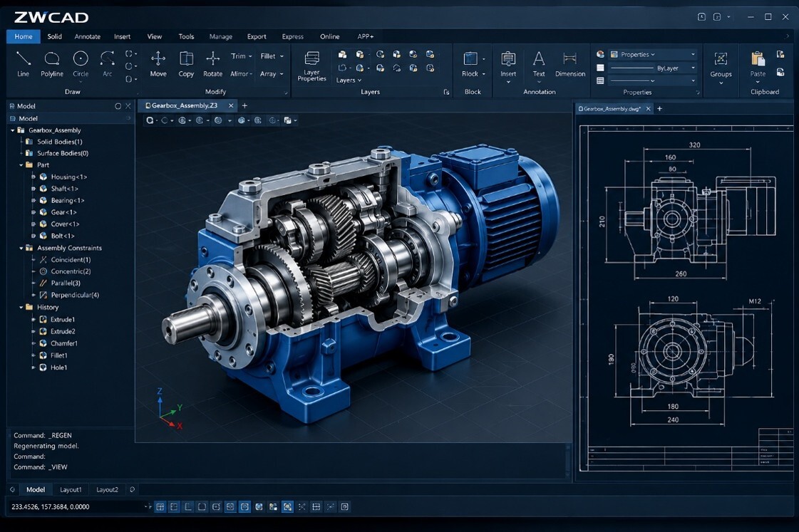Activate the Move tool
This screenshot has height=532, width=799.
(158, 63)
